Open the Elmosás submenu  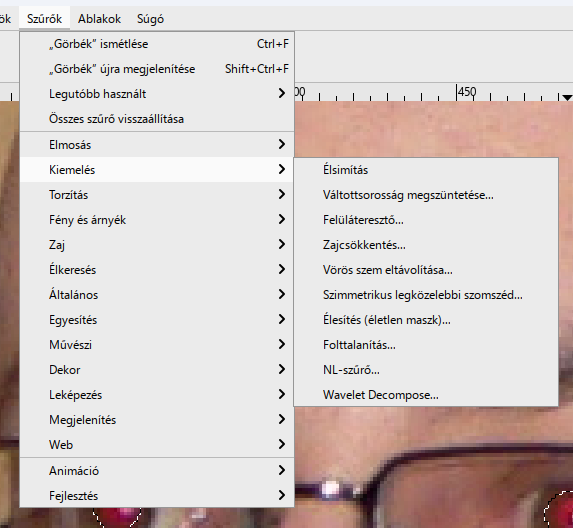pos(157,145)
